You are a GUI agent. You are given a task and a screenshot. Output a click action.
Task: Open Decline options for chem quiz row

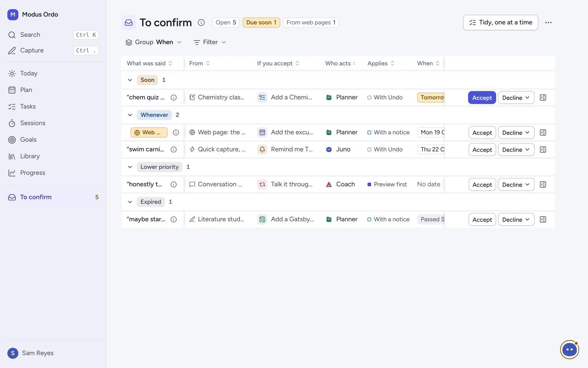[x=516, y=98]
